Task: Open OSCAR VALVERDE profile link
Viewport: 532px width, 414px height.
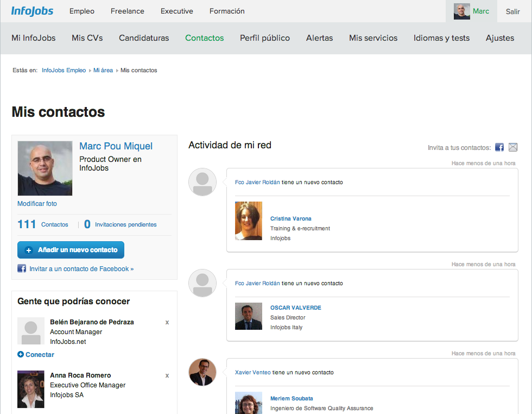Action: click(295, 308)
